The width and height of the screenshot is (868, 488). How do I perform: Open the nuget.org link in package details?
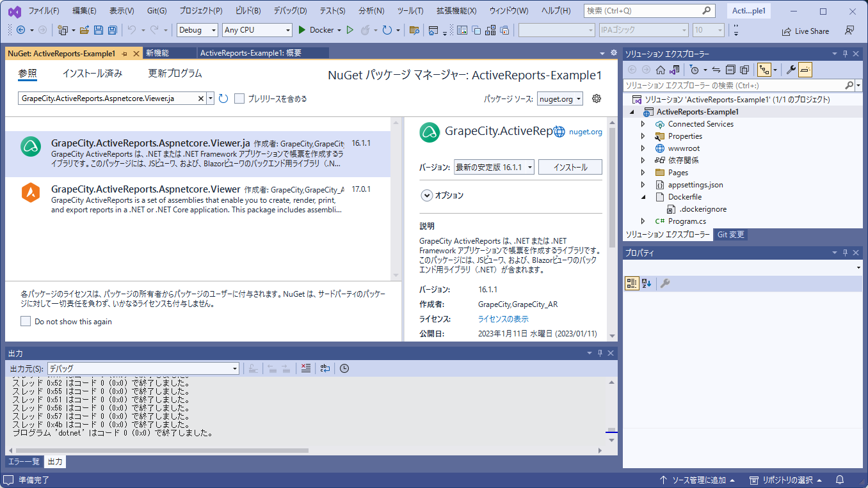click(x=586, y=132)
